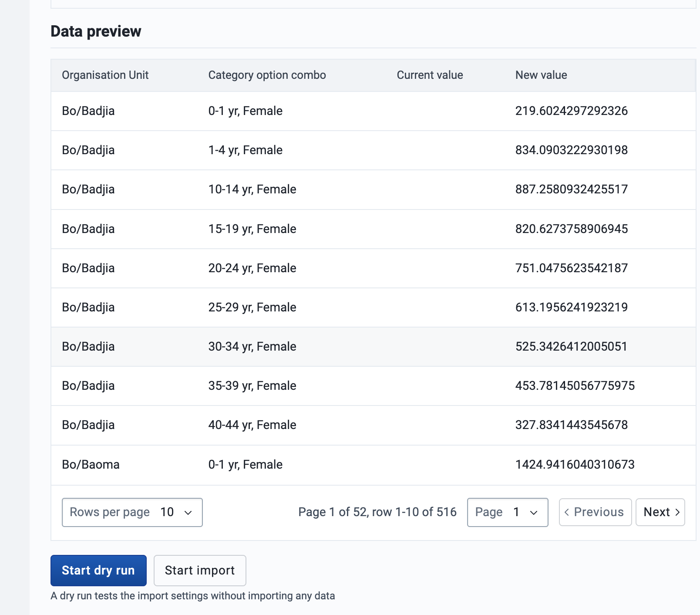Click the Current value column header
Image resolution: width=700 pixels, height=615 pixels.
point(430,75)
